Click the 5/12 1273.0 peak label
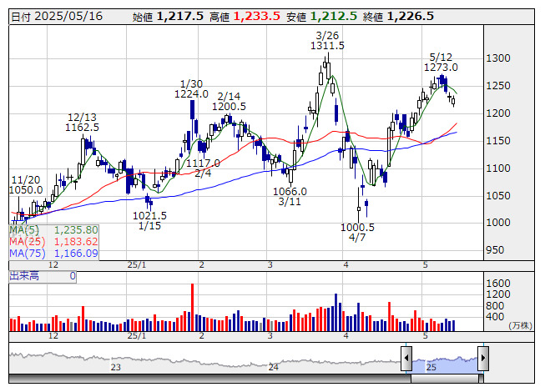 point(441,62)
